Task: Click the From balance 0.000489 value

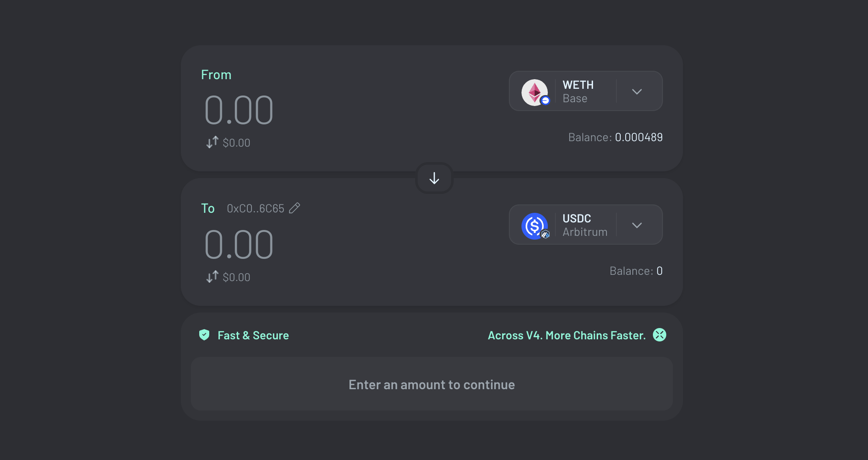Action: coord(639,137)
